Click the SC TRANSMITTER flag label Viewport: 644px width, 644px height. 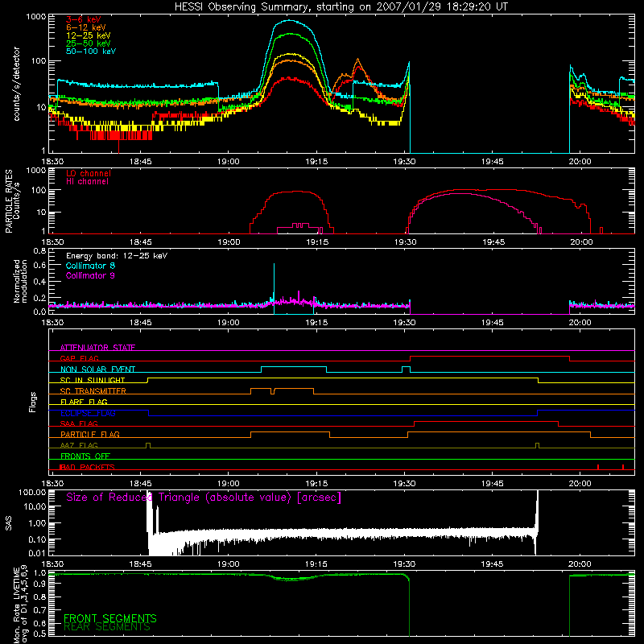93,391
